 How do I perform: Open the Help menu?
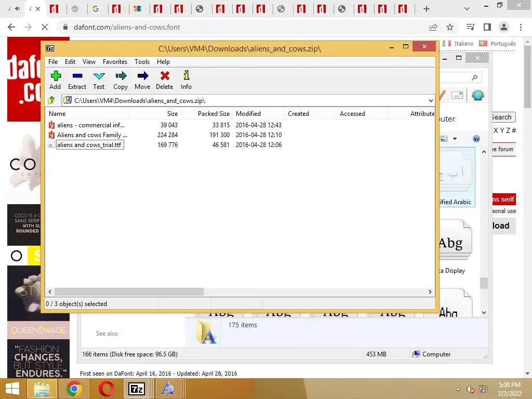tap(163, 62)
